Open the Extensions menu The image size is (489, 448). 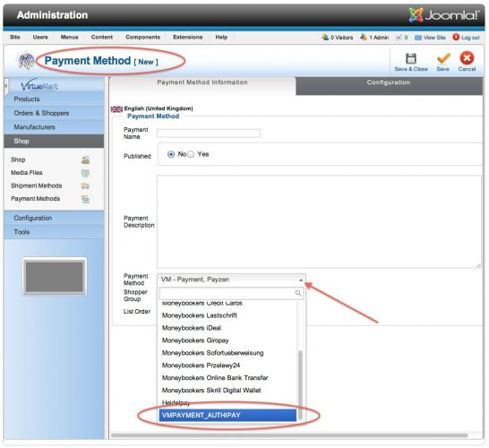[188, 37]
